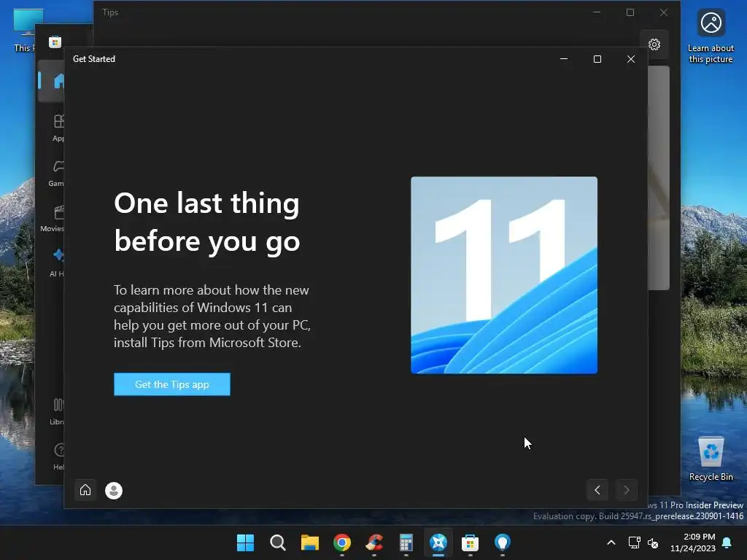The width and height of the screenshot is (747, 560).
Task: Open settings gear in Tips window
Action: click(x=654, y=44)
